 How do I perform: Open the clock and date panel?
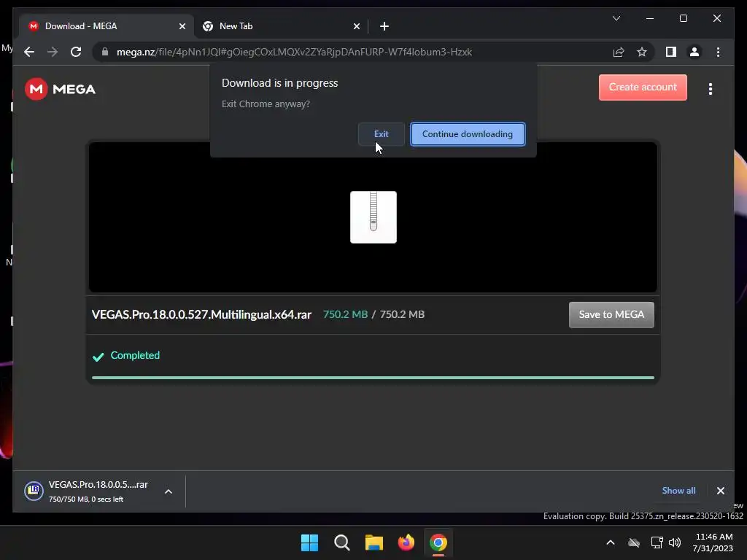click(713, 542)
